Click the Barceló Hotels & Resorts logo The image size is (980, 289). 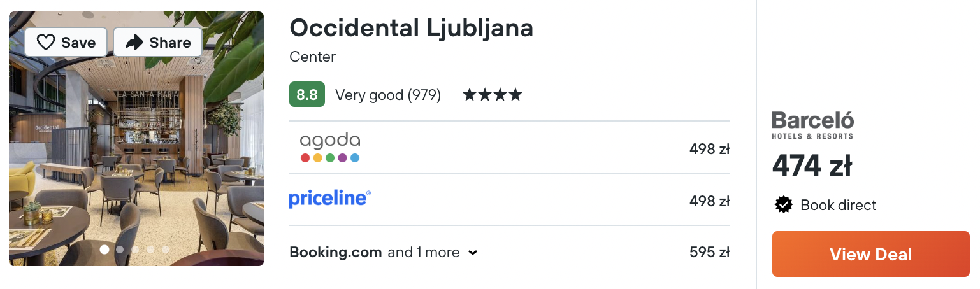(x=812, y=125)
